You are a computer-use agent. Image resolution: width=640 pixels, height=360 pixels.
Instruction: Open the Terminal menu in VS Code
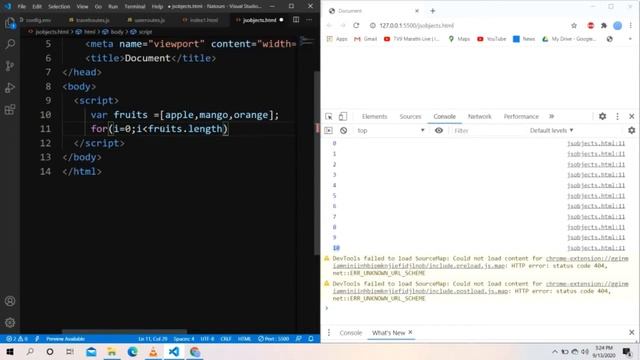[x=135, y=7]
